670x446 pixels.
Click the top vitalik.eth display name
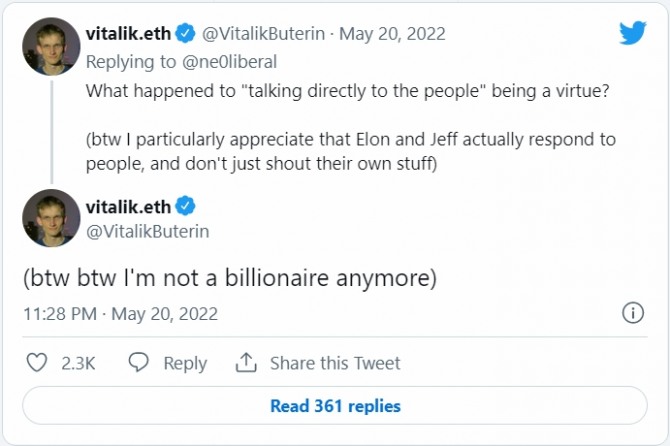point(127,34)
